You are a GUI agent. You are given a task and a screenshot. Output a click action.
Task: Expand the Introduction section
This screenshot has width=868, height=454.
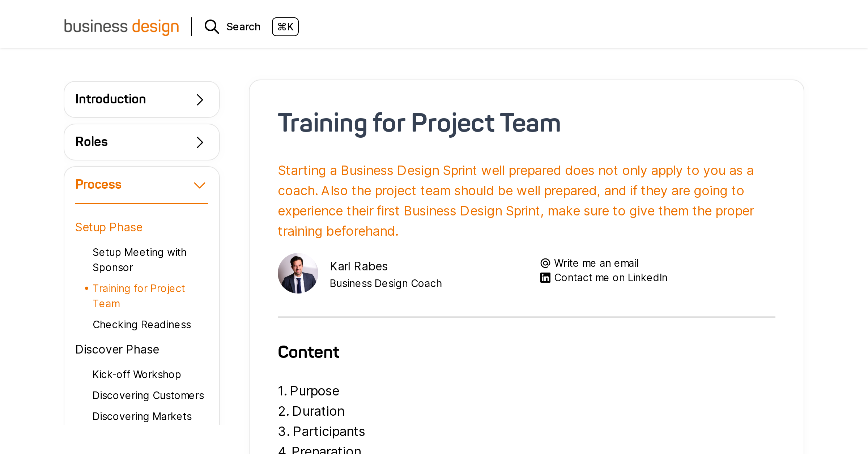click(x=141, y=99)
